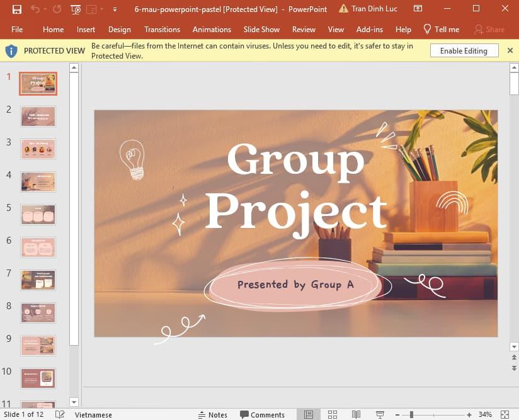
Task: Select slide 4 thumbnail in the panel
Action: pos(38,181)
